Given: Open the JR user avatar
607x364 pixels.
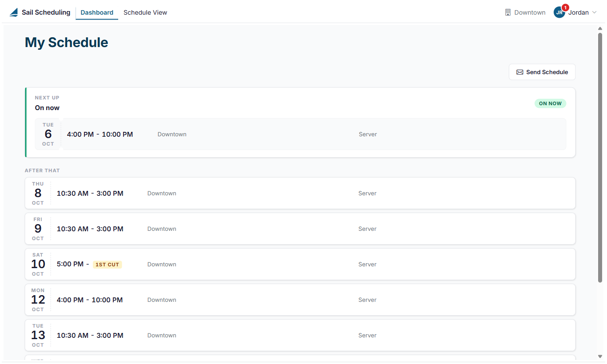Looking at the screenshot, I should (559, 12).
